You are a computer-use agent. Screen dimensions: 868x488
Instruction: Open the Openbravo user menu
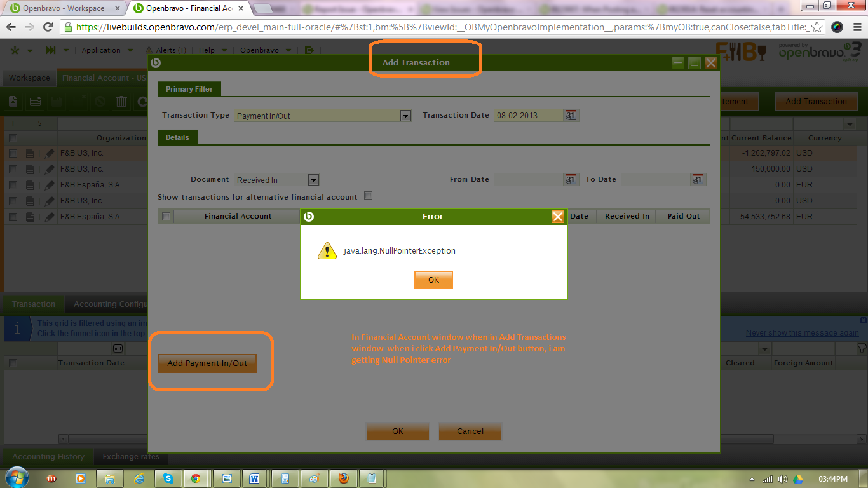point(266,50)
